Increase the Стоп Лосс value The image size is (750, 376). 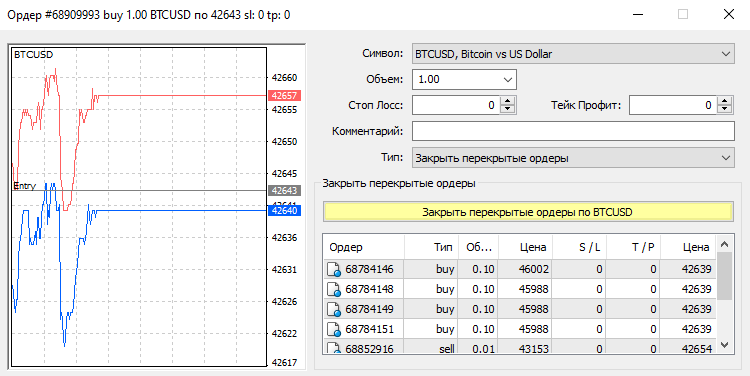[507, 101]
